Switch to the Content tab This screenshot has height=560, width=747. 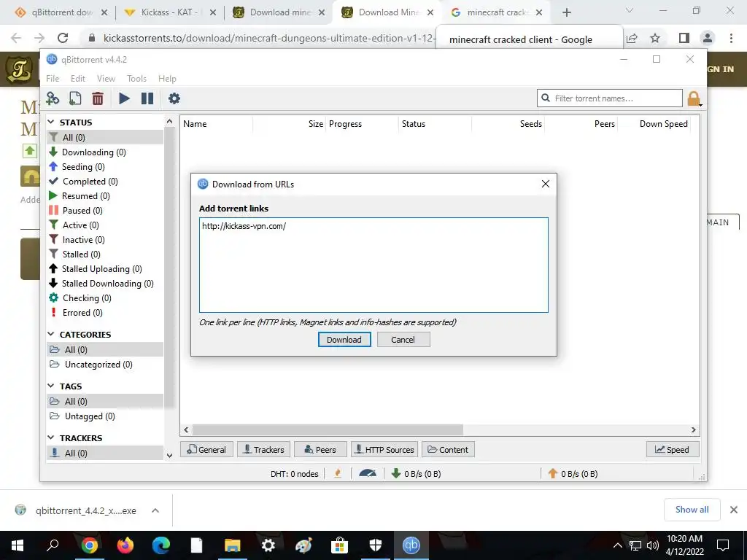448,449
